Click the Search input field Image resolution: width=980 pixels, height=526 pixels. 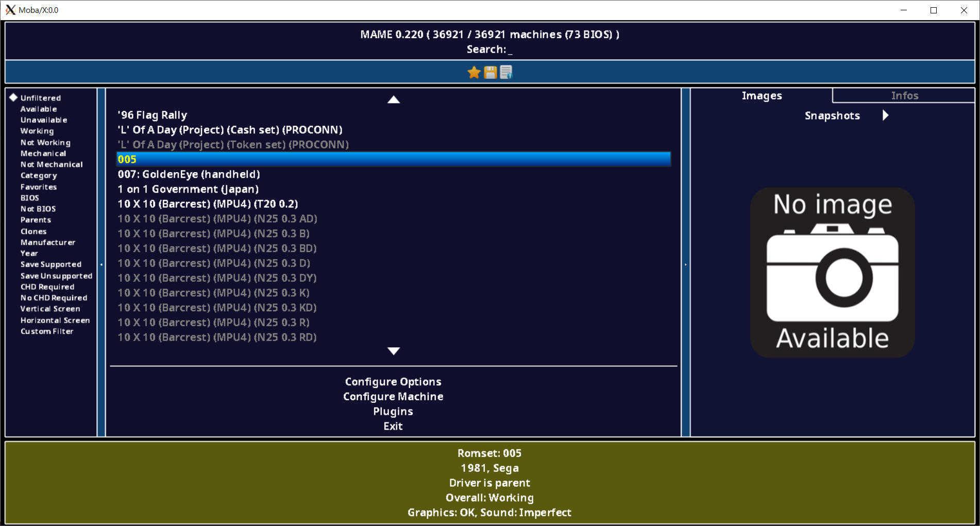coord(489,49)
